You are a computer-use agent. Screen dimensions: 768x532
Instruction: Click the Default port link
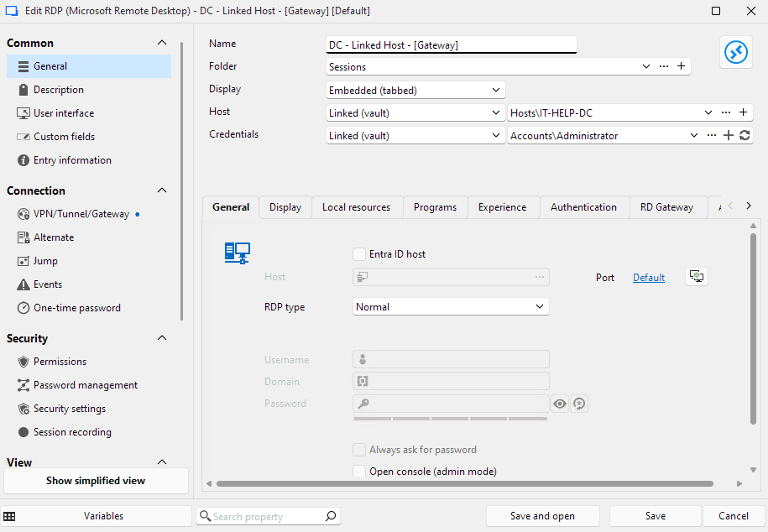click(x=648, y=277)
